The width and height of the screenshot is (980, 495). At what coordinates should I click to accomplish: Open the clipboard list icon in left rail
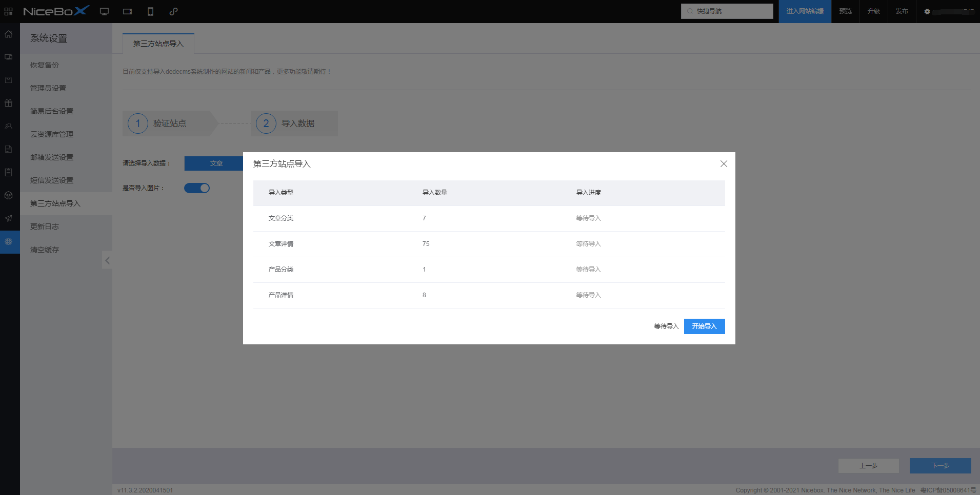point(9,172)
